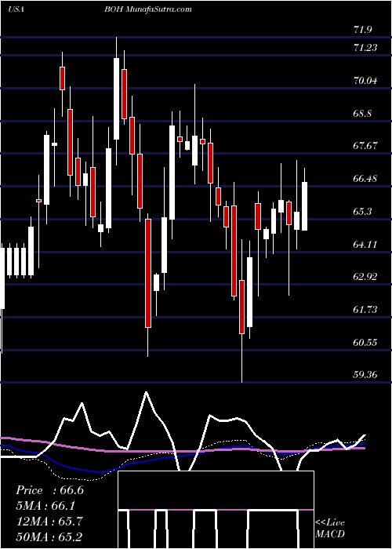Click the <<Live MACD label
This screenshot has width=392, height=549.
pos(330,529)
